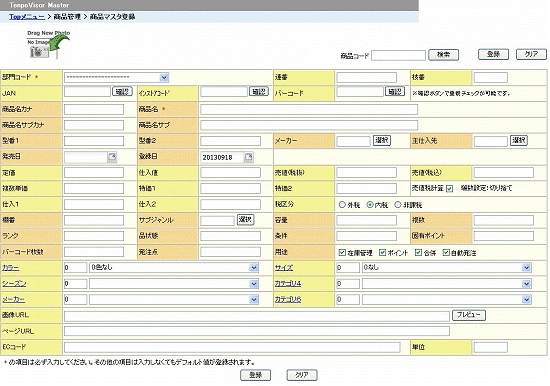Click the サイズ label link
Screen dimensions: 550x386
(283, 268)
